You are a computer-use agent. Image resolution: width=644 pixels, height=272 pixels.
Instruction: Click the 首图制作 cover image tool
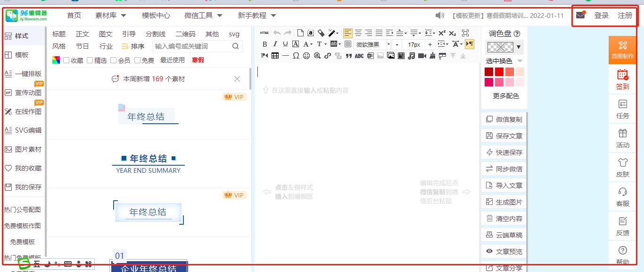pyautogui.click(x=622, y=50)
